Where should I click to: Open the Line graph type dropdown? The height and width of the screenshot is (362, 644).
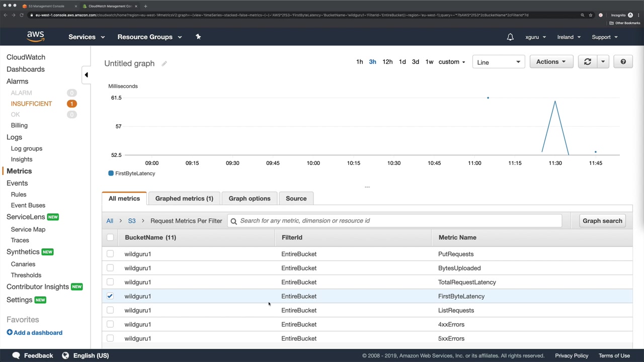(x=498, y=62)
